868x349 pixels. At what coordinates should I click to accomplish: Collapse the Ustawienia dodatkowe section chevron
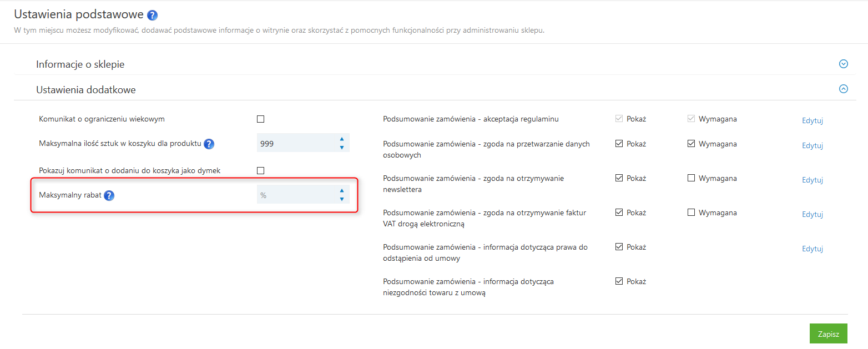tap(844, 89)
